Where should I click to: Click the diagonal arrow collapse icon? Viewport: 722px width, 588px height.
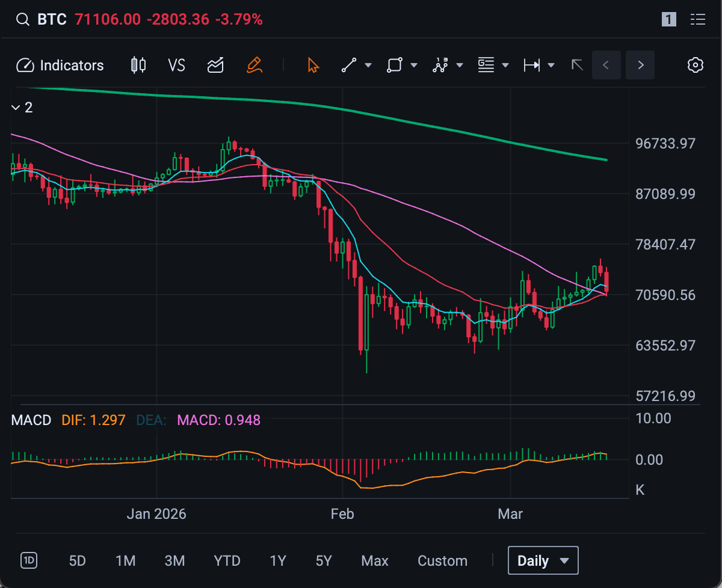577,66
